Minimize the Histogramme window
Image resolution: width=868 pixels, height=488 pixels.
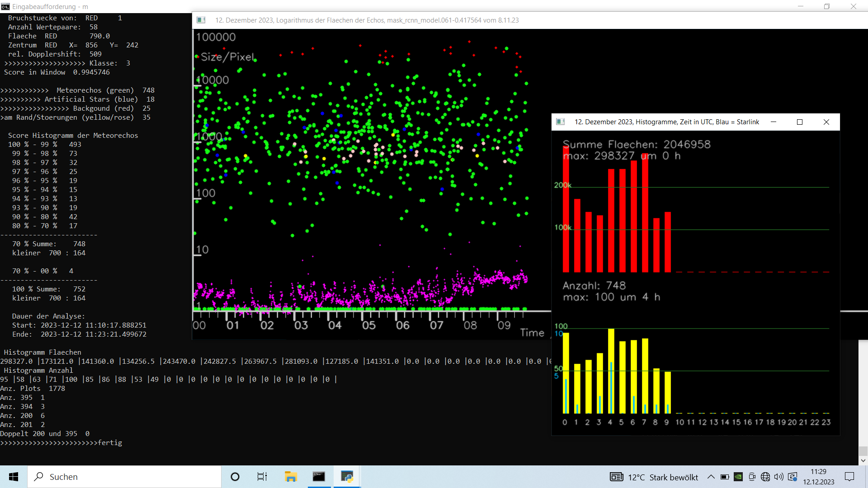pos(774,122)
